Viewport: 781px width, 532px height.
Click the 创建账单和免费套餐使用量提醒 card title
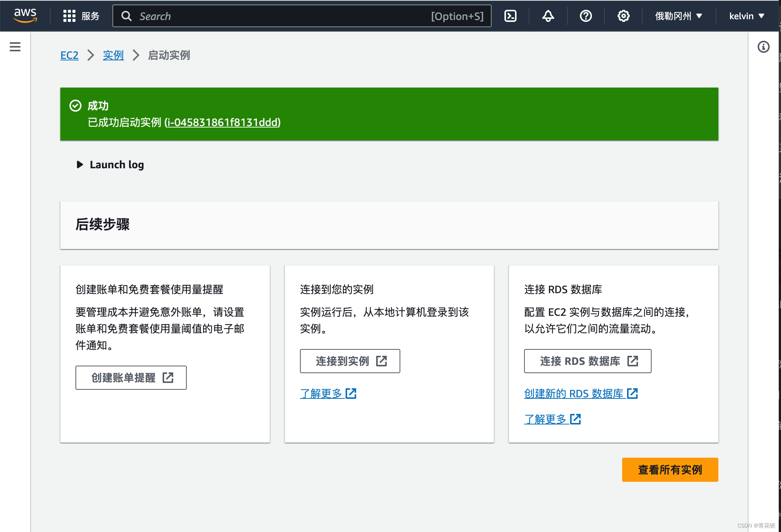(149, 289)
